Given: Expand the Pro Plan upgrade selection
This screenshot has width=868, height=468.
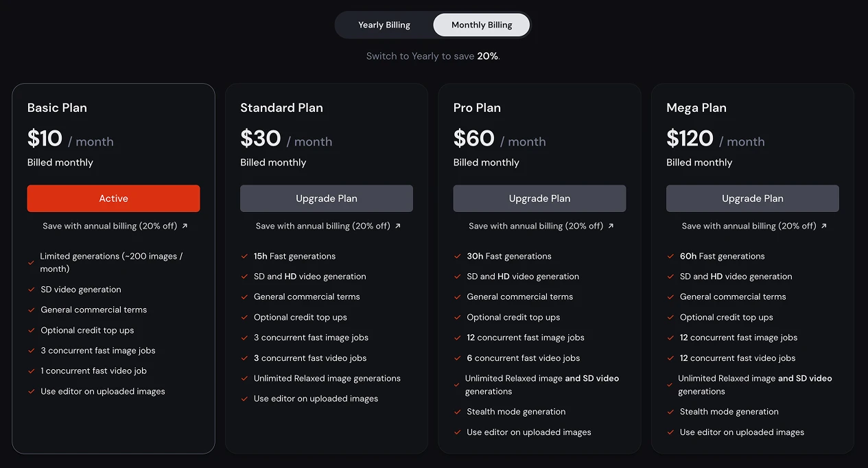Looking at the screenshot, I should coord(539,198).
